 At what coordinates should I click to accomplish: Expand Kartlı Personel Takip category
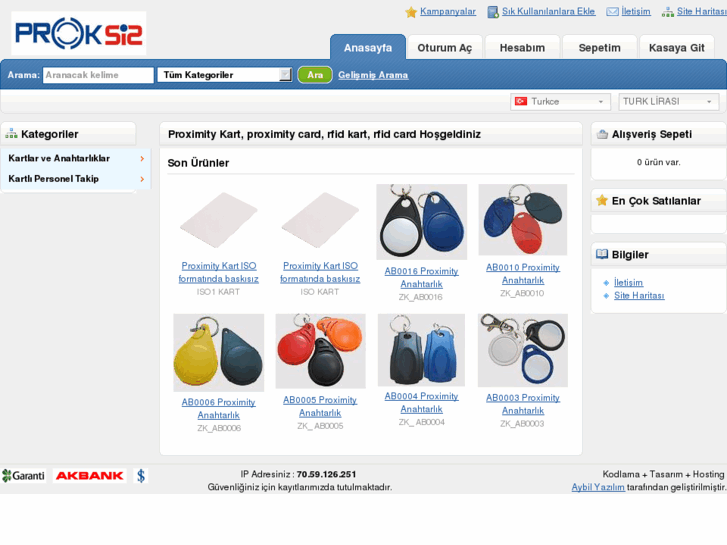(x=76, y=179)
